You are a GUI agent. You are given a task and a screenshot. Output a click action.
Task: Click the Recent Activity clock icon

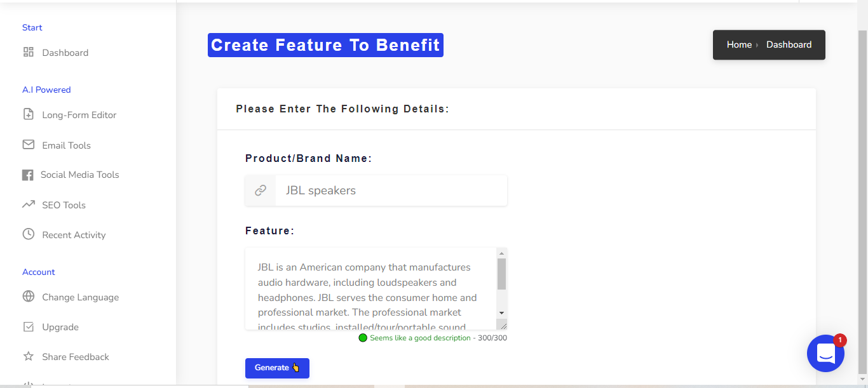28,234
